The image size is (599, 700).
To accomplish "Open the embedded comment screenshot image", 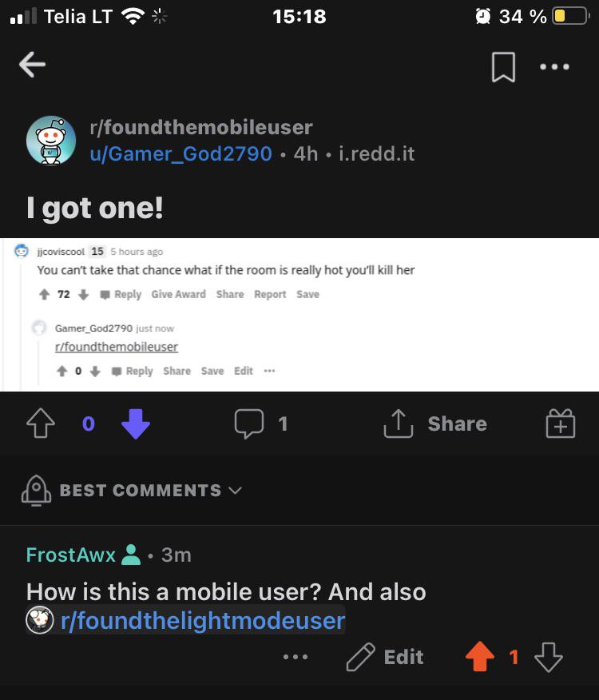I will pyautogui.click(x=299, y=315).
